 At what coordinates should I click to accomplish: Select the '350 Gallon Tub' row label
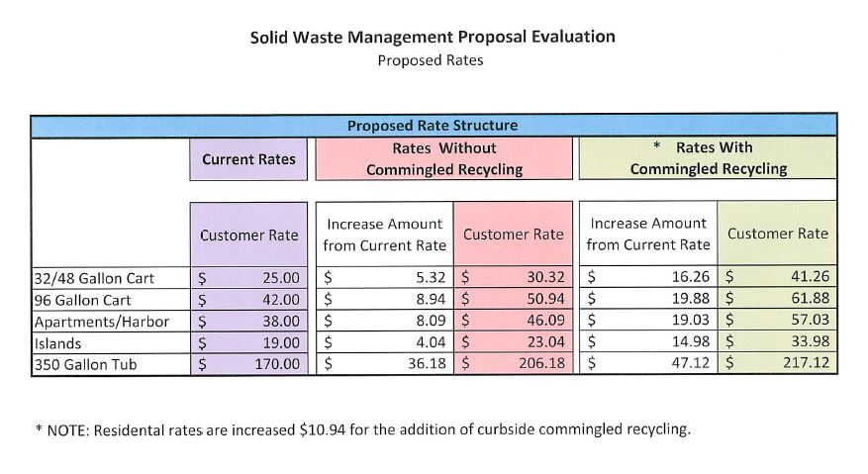[85, 364]
